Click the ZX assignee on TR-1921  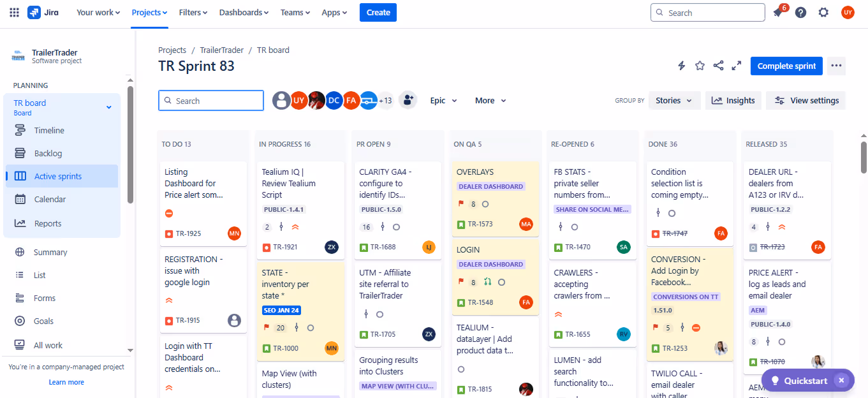(332, 247)
